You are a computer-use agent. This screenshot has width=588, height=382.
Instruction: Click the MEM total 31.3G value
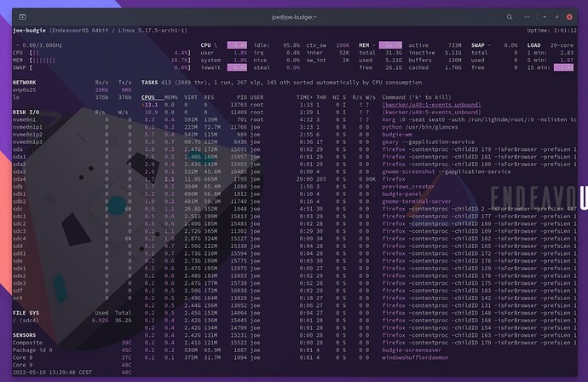click(x=394, y=53)
